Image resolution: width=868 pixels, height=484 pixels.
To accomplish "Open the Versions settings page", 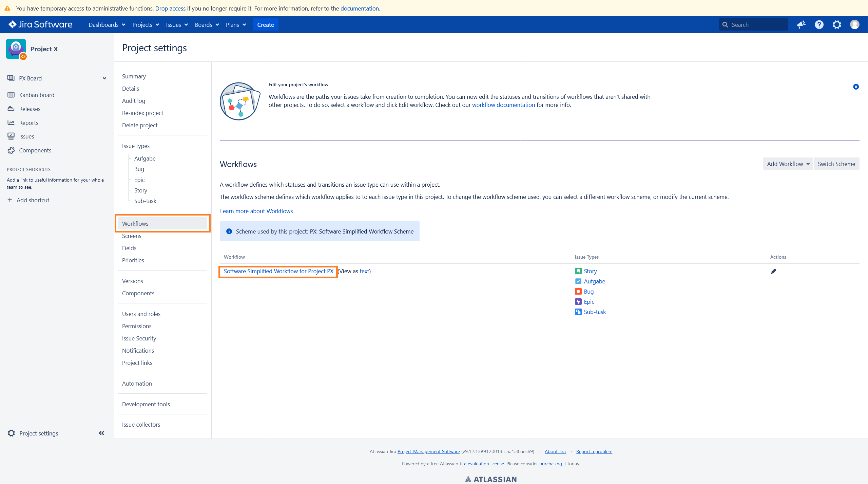I will (x=132, y=281).
